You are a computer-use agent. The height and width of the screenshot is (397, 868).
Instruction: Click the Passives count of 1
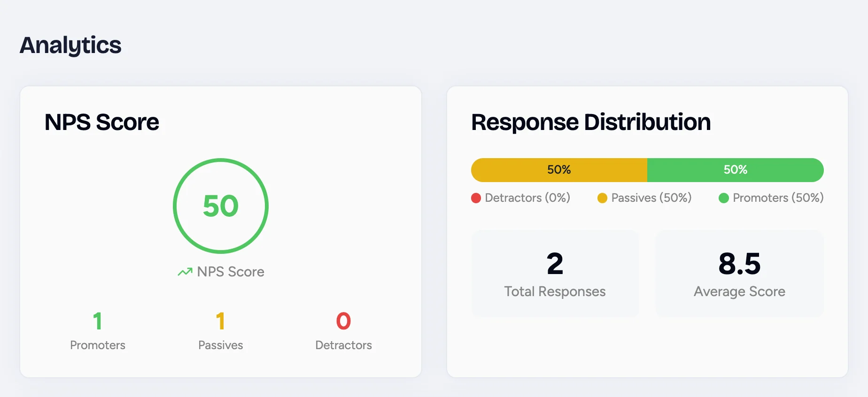click(220, 321)
